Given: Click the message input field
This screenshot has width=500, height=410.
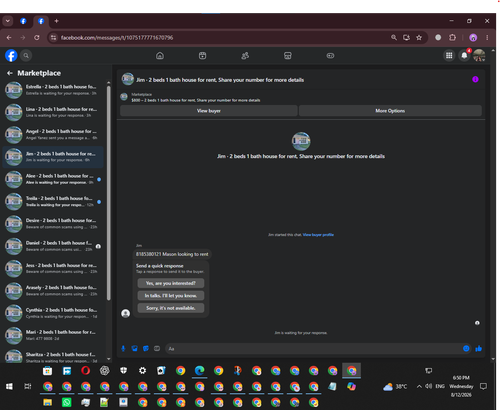Looking at the screenshot, I should [x=313, y=349].
